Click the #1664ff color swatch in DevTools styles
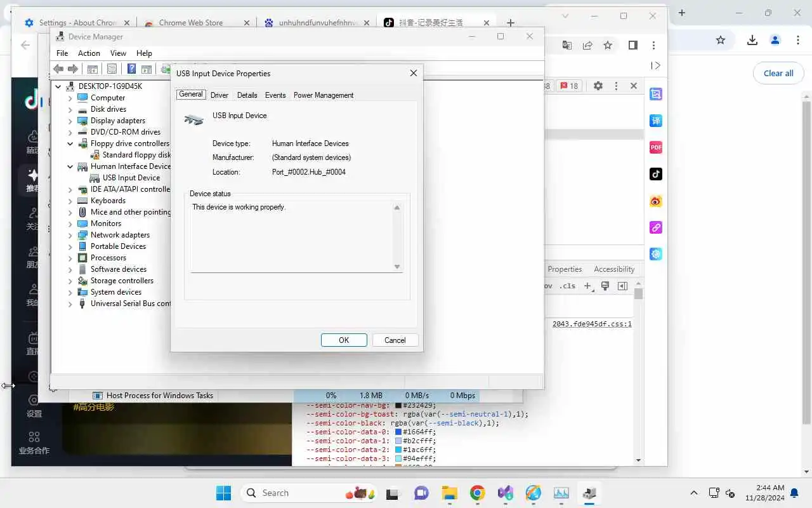Screen dimensions: 812x508 398,432
